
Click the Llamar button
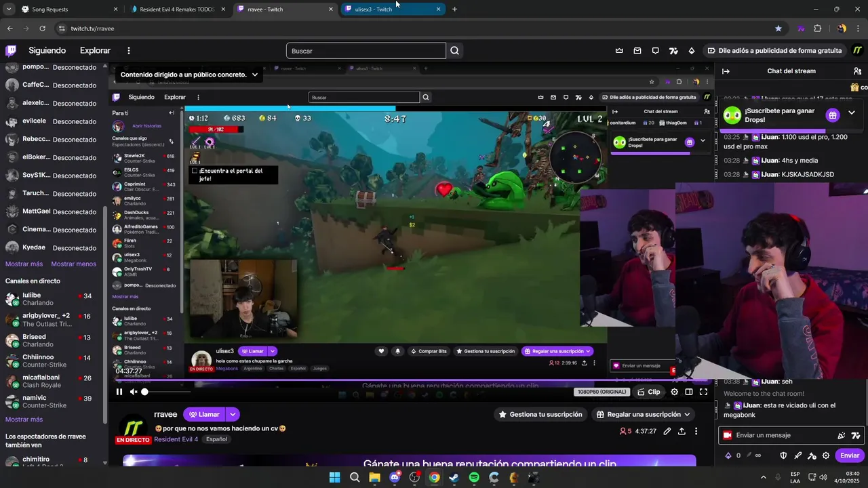coord(204,414)
